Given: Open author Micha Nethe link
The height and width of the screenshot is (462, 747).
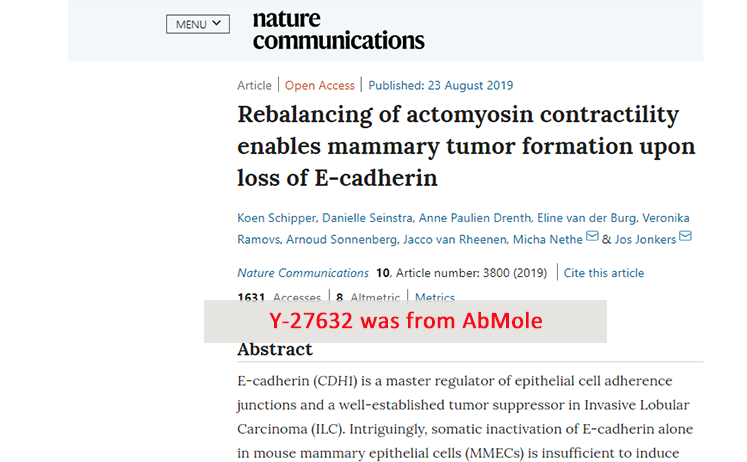Looking at the screenshot, I should tap(547, 240).
